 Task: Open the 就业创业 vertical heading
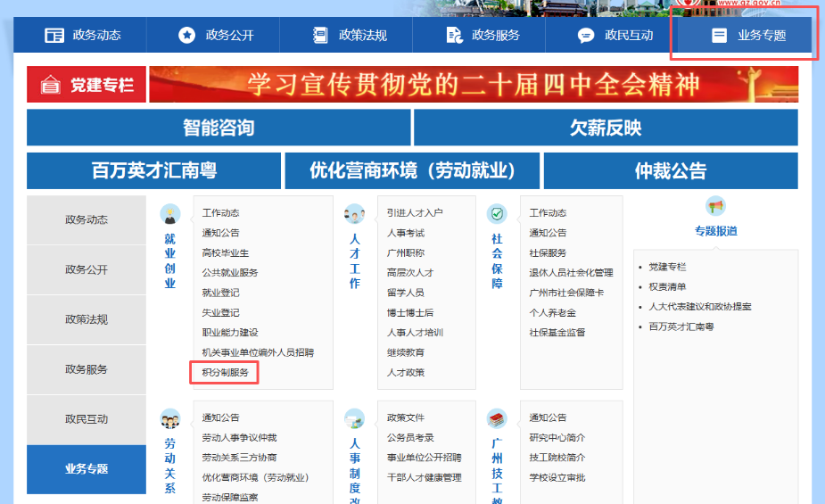[170, 261]
